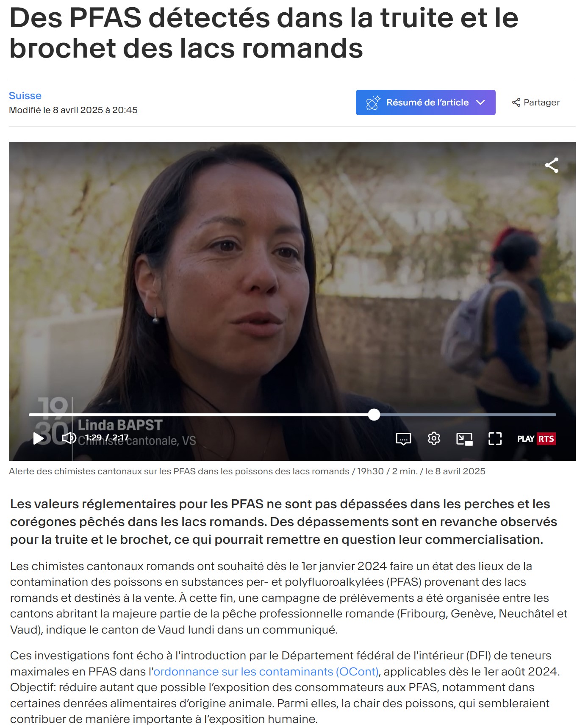Click the video share icon in top corner
This screenshot has height=728, width=577.
[x=552, y=165]
